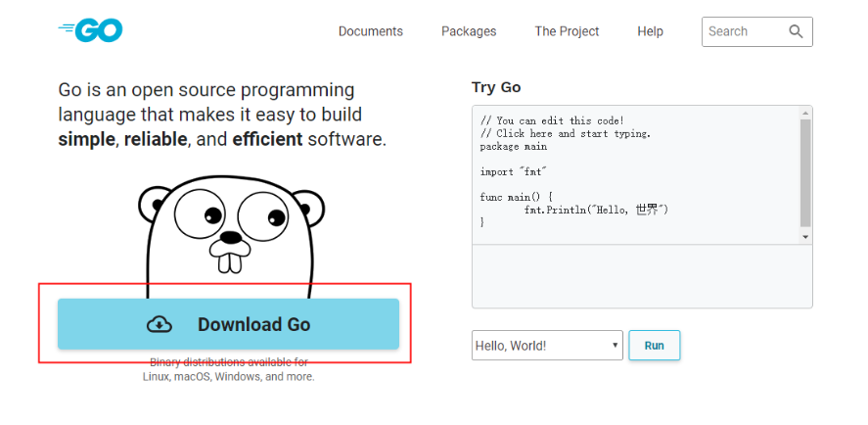This screenshot has height=425, width=868.
Task: Click the 'package main' code line
Action: click(513, 146)
